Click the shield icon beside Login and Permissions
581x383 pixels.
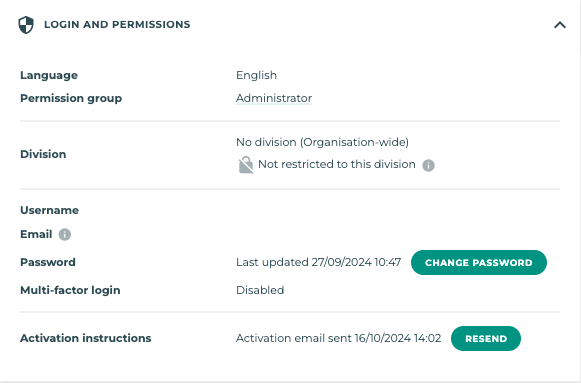(26, 25)
